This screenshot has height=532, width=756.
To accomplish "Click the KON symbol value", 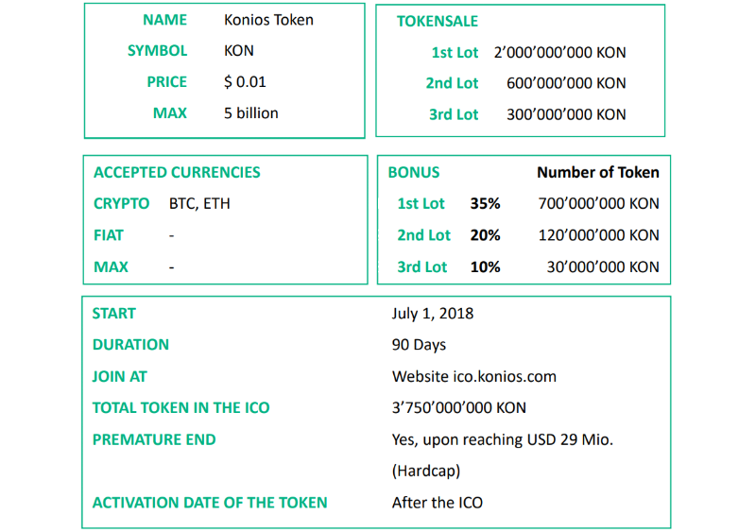I will tap(239, 51).
